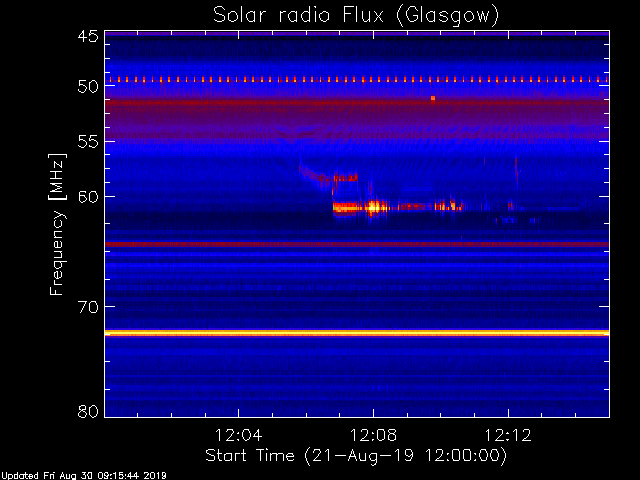Click the time tick label "12:08"
The height and width of the screenshot is (480, 640).
pos(373,435)
